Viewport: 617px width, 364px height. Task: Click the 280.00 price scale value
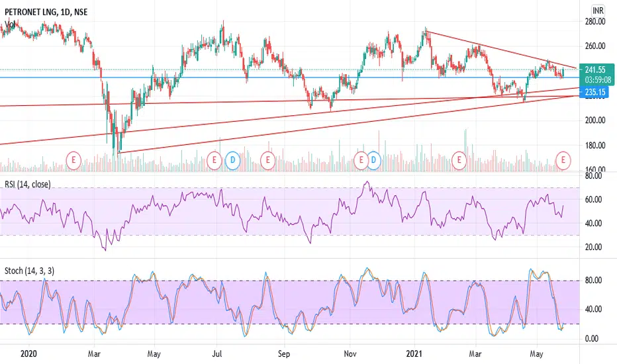pyautogui.click(x=595, y=22)
